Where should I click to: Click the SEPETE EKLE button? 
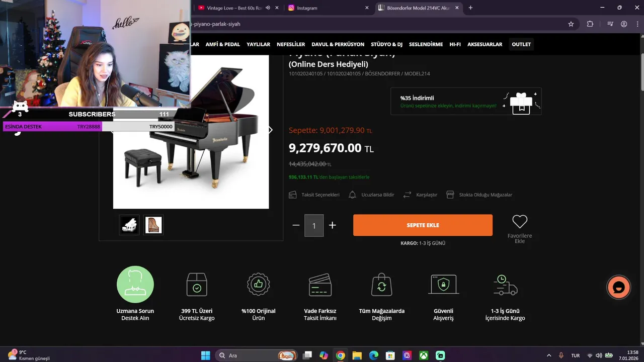(423, 225)
